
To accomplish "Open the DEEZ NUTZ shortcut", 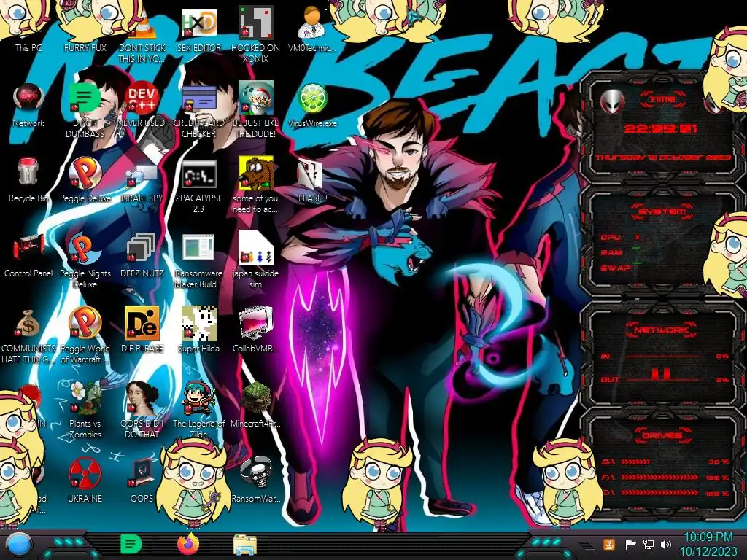I will [x=142, y=255].
